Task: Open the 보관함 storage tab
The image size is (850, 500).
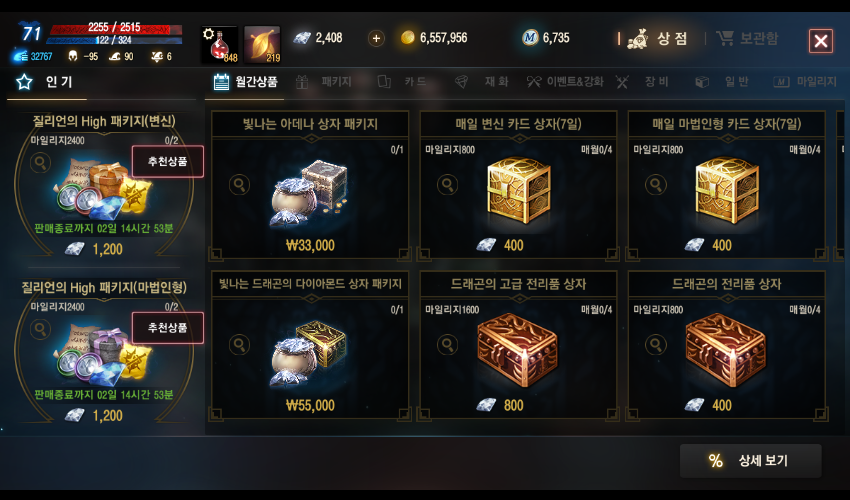Action: [x=747, y=39]
